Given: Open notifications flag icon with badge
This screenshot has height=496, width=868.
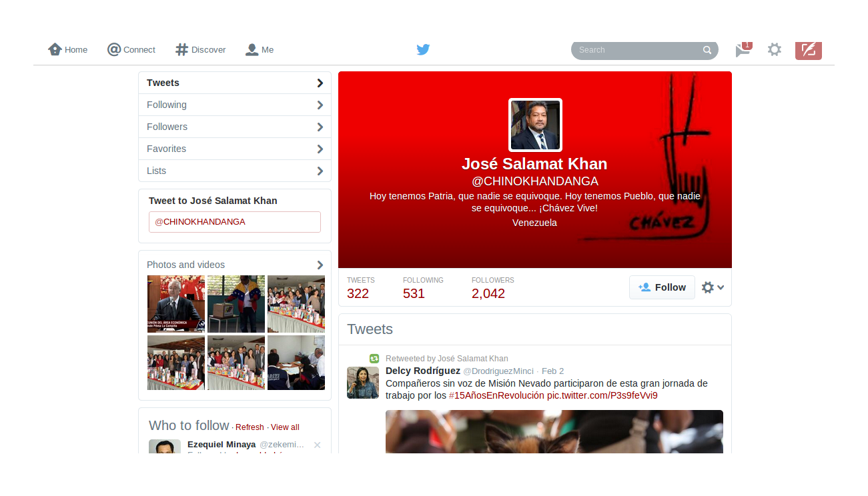Looking at the screenshot, I should [x=743, y=49].
